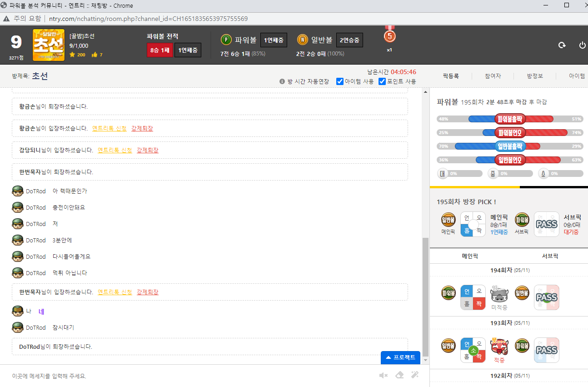Select the 서브픽 history tab
Screen dimensions: 588x387
[550, 256]
